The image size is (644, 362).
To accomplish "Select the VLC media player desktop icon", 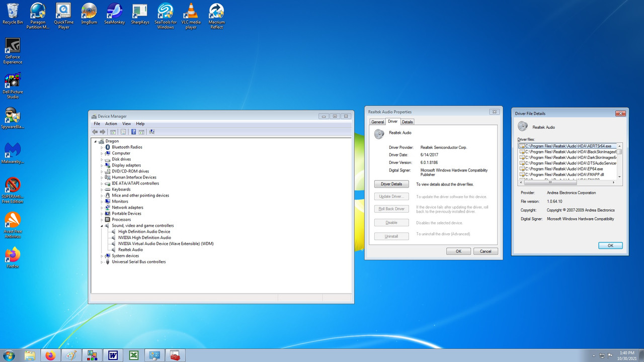I will click(191, 16).
